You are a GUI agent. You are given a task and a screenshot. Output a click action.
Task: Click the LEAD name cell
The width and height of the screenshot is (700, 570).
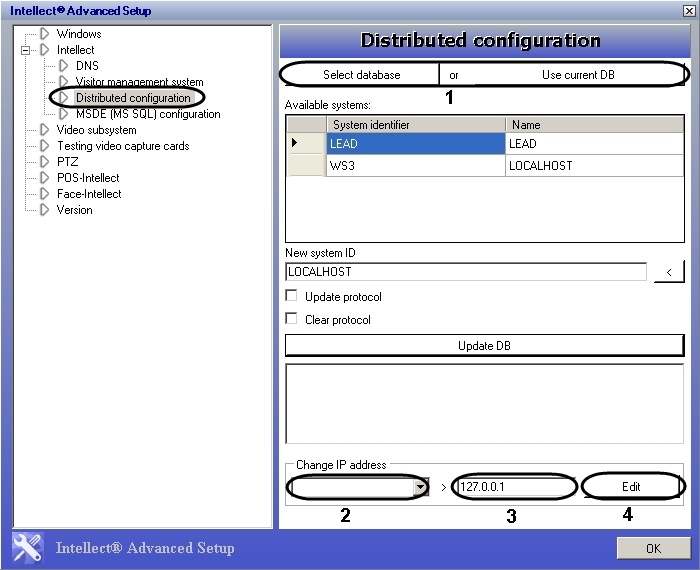click(594, 144)
